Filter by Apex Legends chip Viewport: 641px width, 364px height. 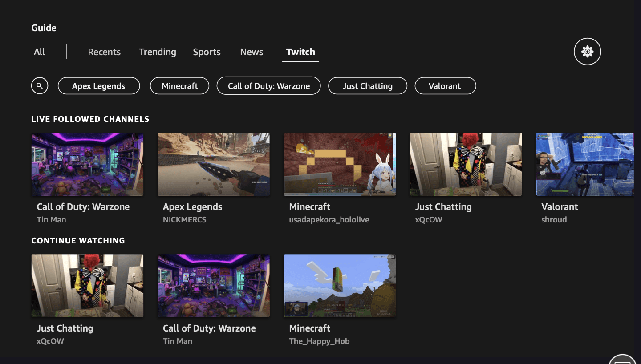(99, 86)
